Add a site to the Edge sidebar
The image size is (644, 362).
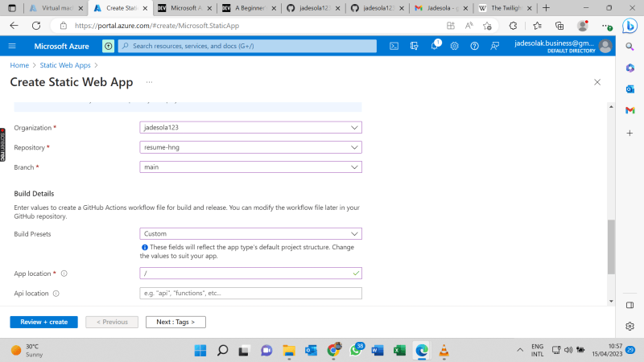(630, 133)
